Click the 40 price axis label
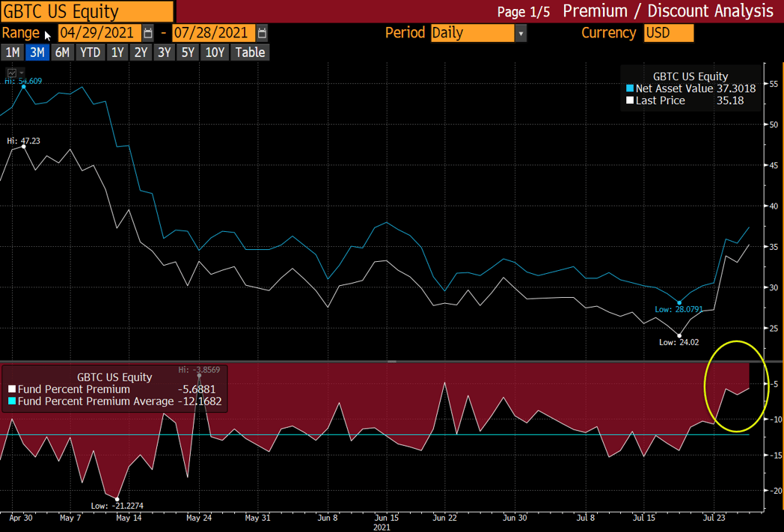The image size is (784, 532). coord(774,206)
